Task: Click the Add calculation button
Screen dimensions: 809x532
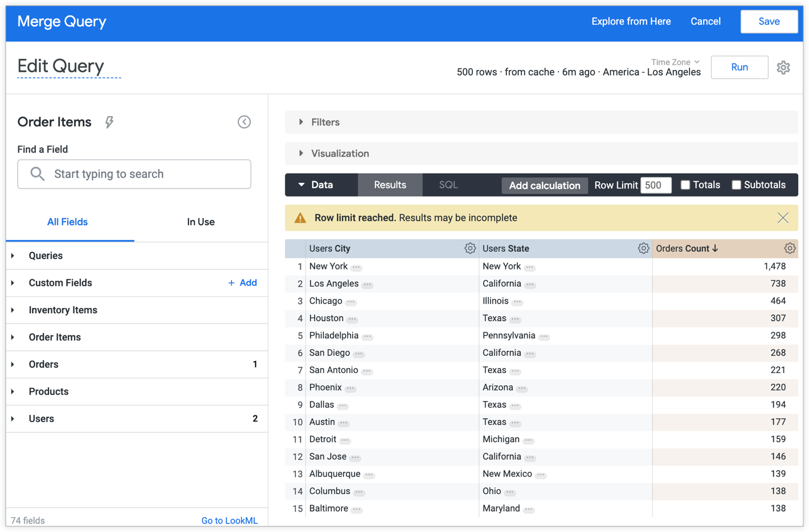Action: (544, 185)
